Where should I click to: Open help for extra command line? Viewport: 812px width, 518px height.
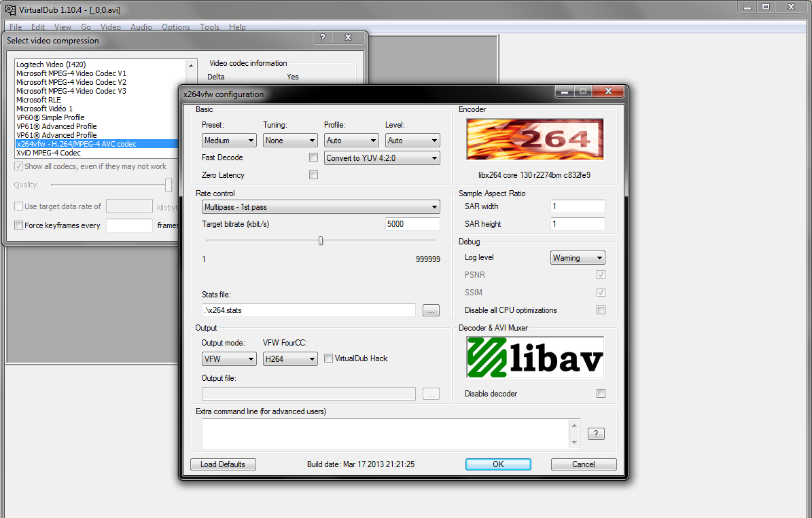point(596,434)
